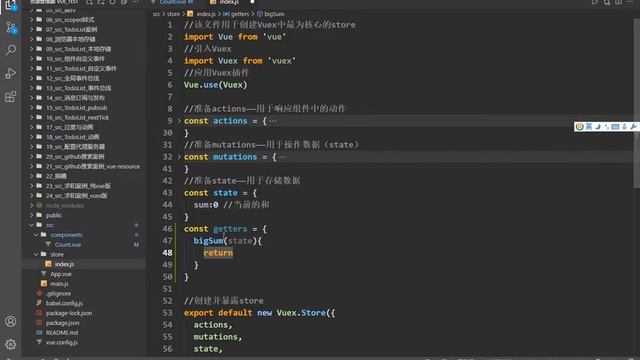Image resolution: width=640 pixels, height=360 pixels.
Task: Click 'bigSum' in the breadcrumb
Action: 274,14
